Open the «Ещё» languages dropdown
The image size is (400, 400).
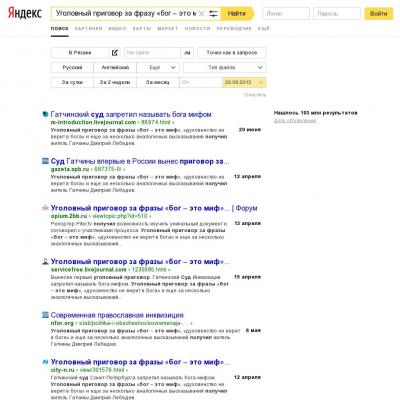158,67
